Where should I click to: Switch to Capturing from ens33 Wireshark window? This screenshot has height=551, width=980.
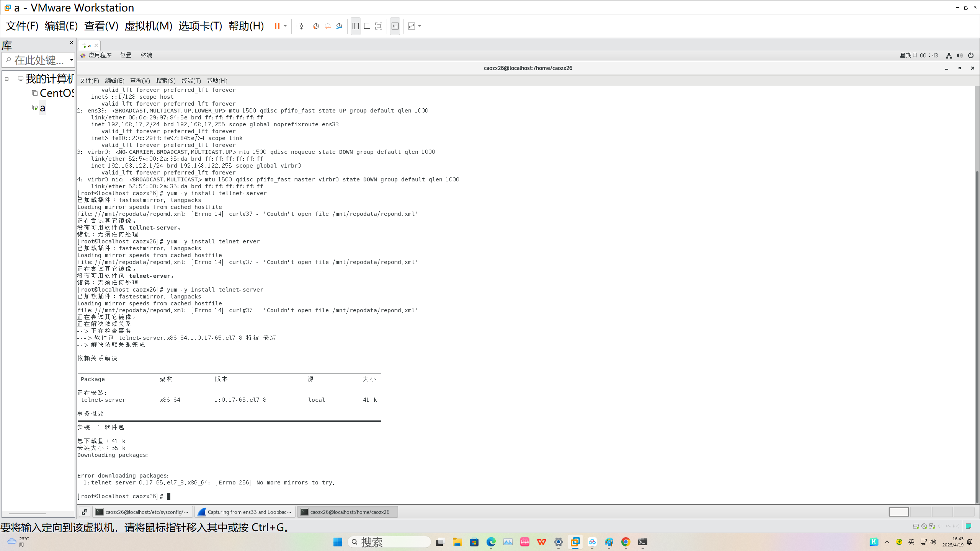(245, 512)
